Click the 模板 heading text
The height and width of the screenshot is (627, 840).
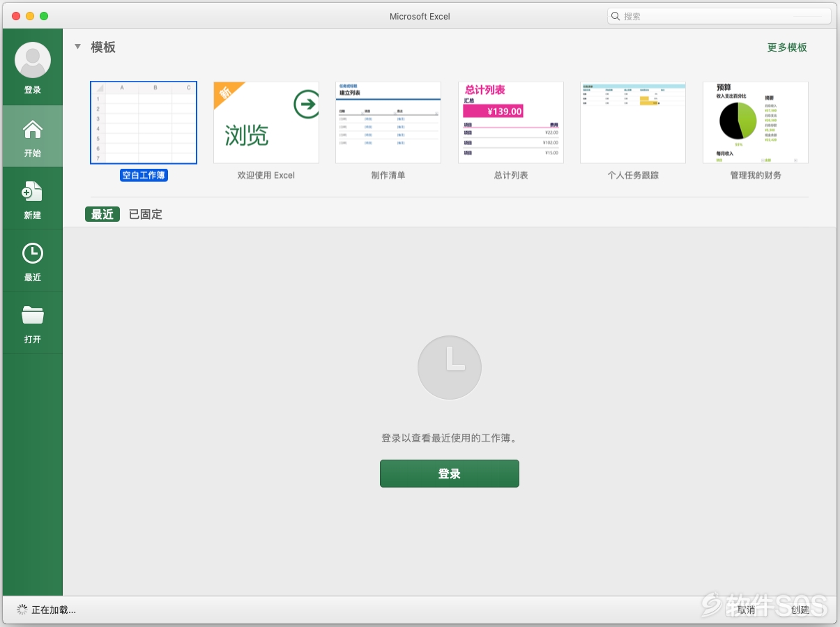click(103, 47)
